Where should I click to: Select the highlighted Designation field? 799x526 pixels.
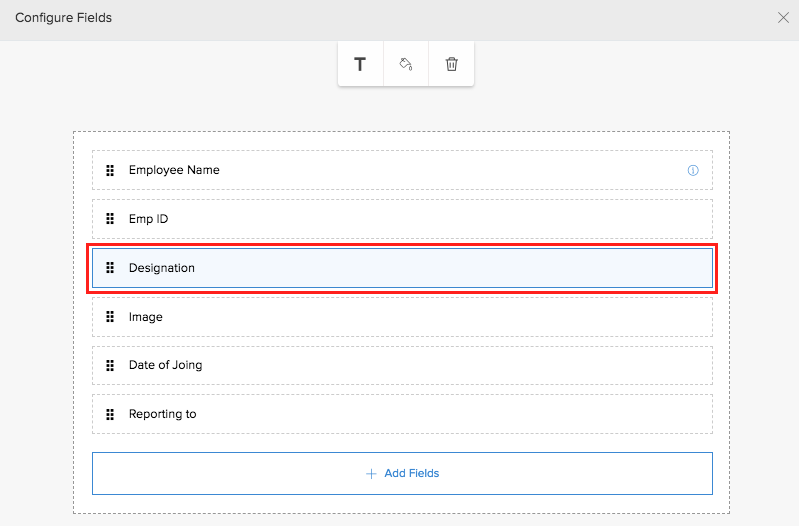[x=400, y=268]
